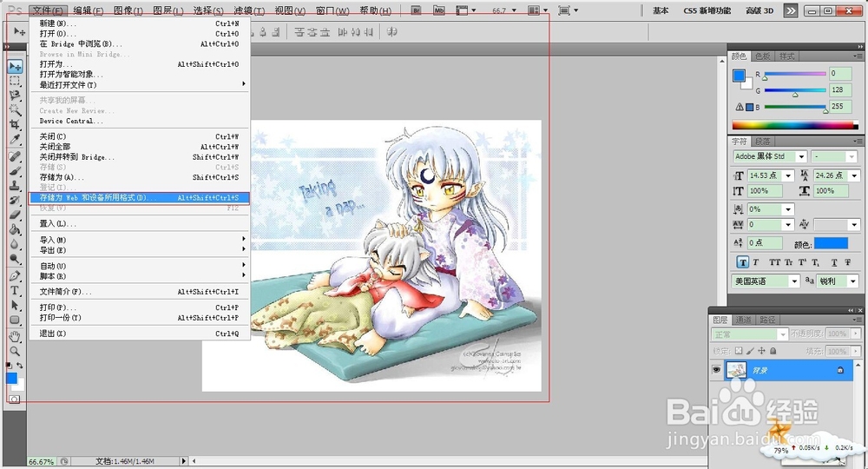Toggle all caps text style
The image size is (868, 469).
(774, 262)
